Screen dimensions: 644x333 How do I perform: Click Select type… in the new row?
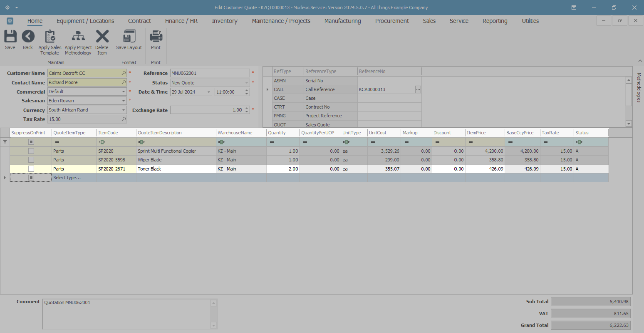[x=67, y=178]
